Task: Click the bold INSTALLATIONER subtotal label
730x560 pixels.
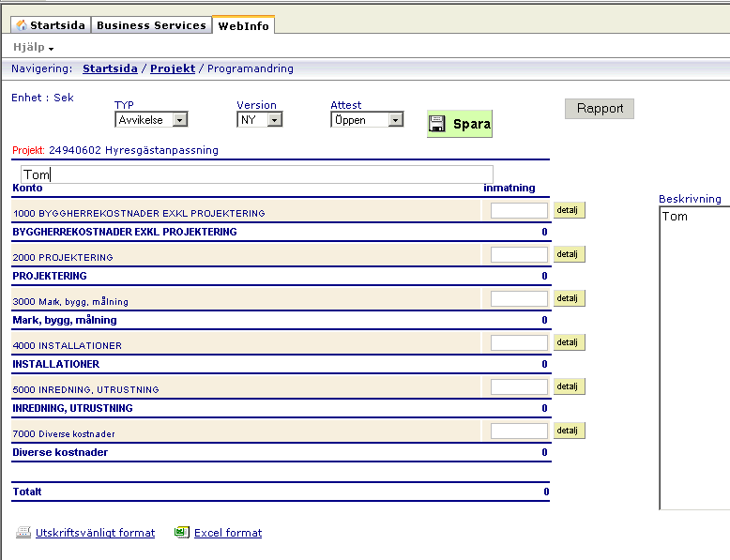Action: click(x=56, y=364)
